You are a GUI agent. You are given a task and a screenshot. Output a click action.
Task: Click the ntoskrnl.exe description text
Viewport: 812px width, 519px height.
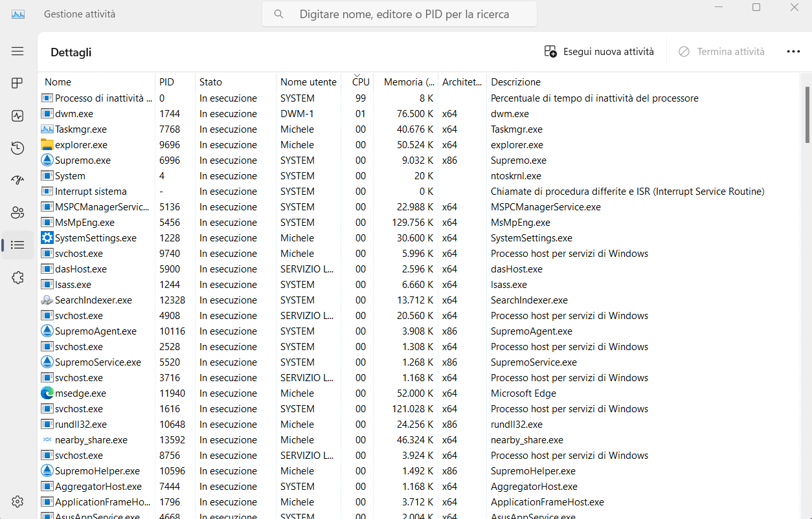[516, 175]
